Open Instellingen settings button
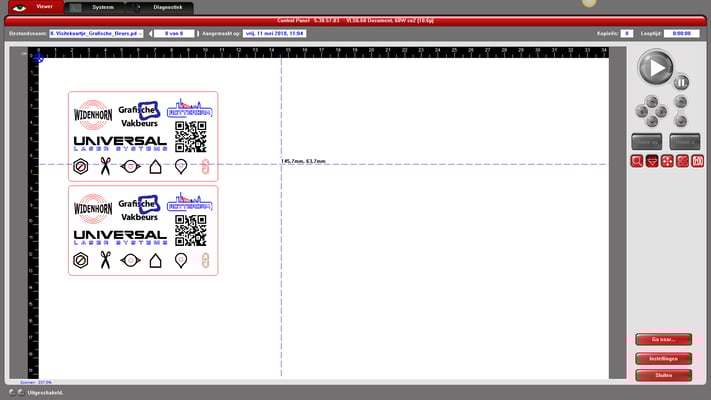 pyautogui.click(x=662, y=357)
